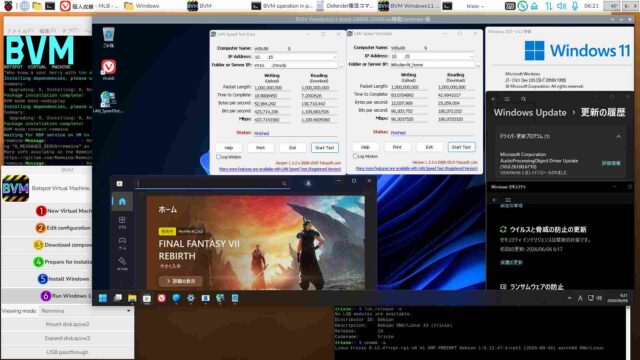Open Settings gear on the Windows taskbar
Viewport: 640px width, 360px height.
191,298
